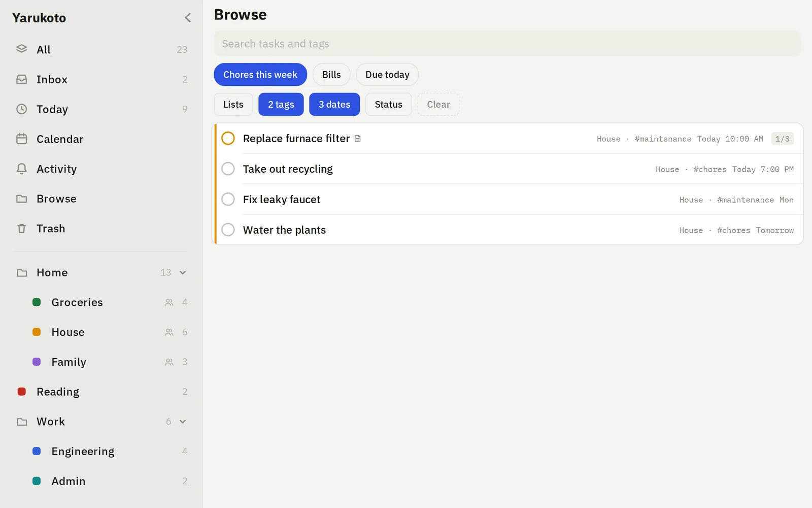This screenshot has height=508, width=812.
Task: Collapse the Home folder chevron
Action: (x=183, y=273)
